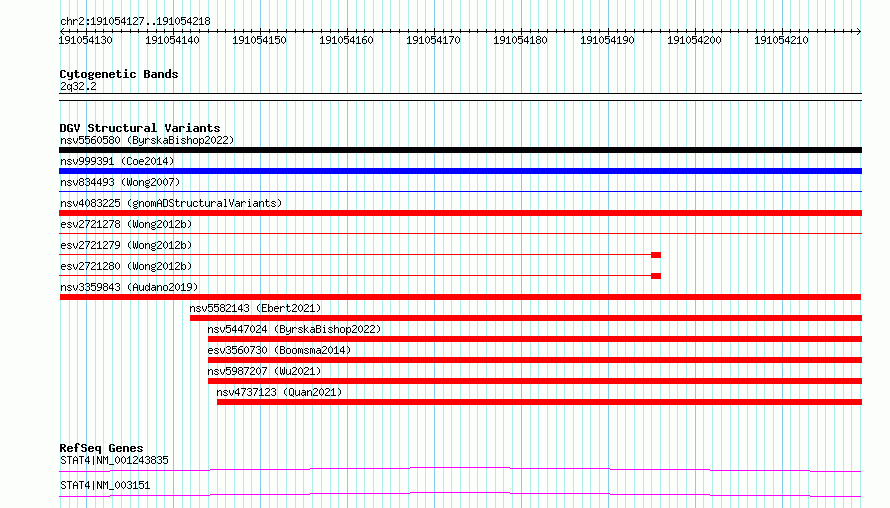Click ruler tick label 191054210
890x508 pixels.
pyautogui.click(x=781, y=40)
